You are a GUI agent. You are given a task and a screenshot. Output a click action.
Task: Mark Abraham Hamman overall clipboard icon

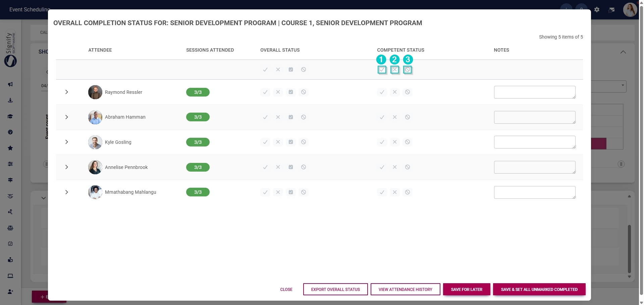(x=291, y=117)
